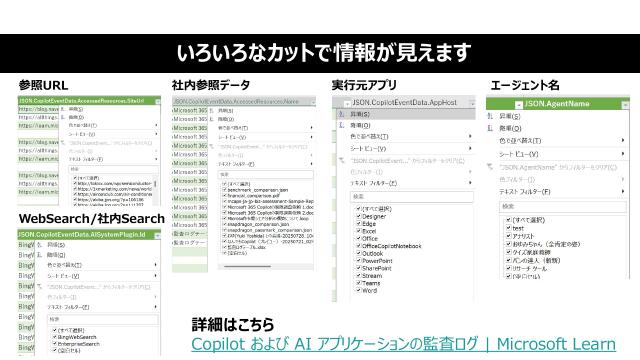Uncheck benchmark_comparison.json in the AccessedResources list
Screen dimensions: 640x360
click(x=224, y=190)
